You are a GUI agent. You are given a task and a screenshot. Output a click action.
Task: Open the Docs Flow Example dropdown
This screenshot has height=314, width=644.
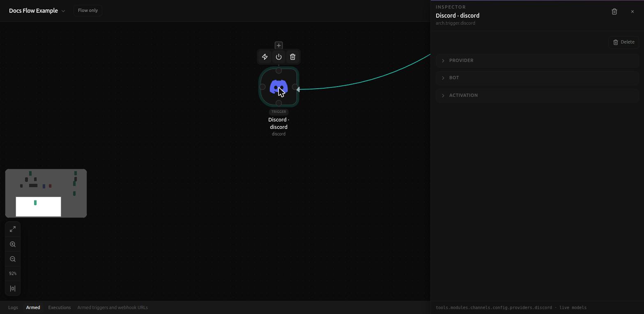37,11
